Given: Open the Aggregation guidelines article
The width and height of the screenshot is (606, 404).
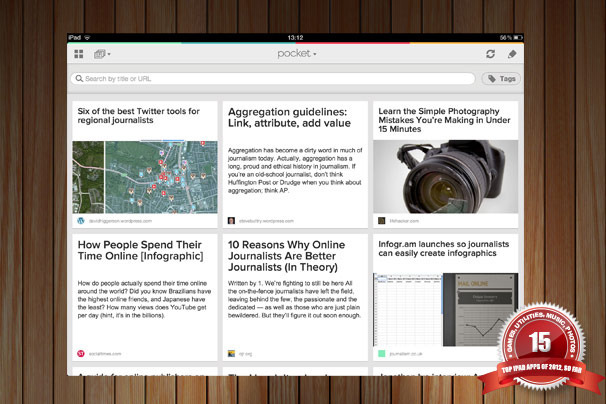Looking at the screenshot, I should [289, 118].
